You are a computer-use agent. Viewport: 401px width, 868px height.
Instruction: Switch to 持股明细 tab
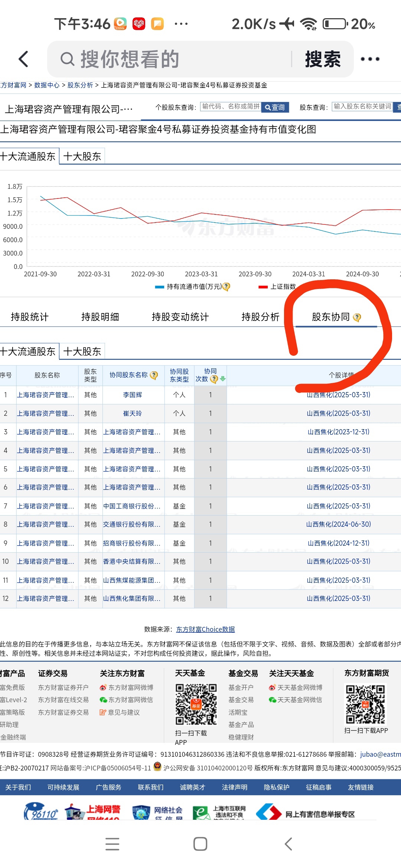[x=100, y=317]
